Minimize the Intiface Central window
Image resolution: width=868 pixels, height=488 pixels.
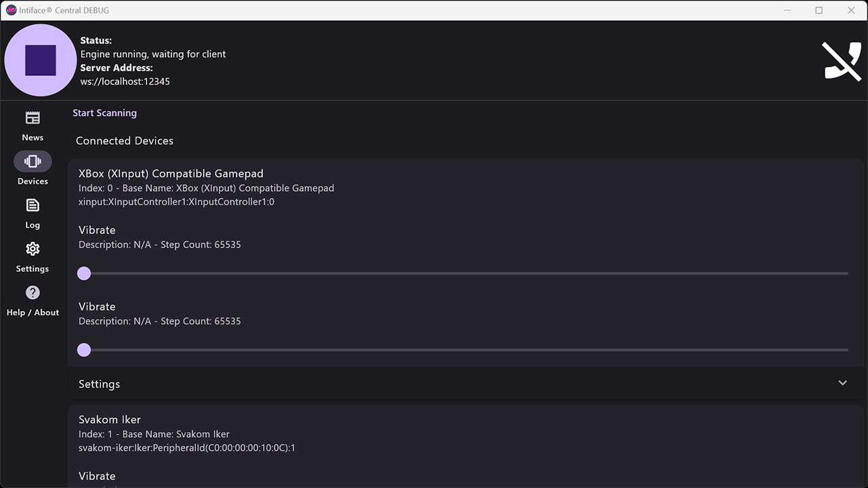point(789,10)
